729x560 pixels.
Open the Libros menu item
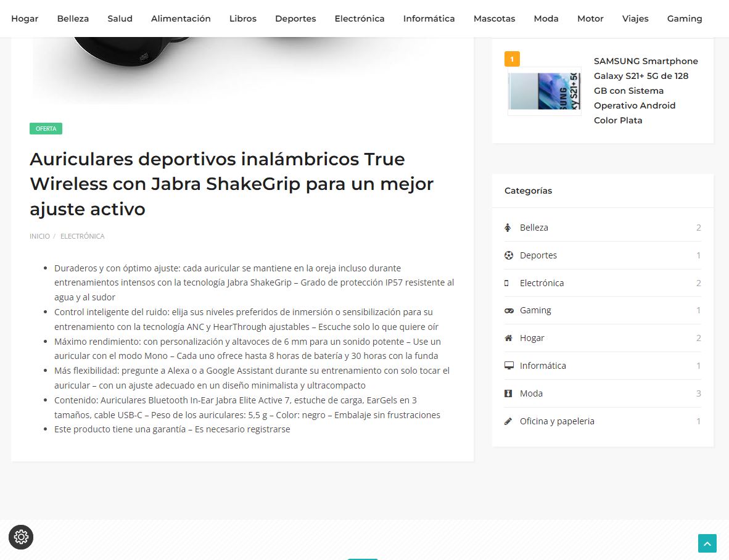[242, 19]
